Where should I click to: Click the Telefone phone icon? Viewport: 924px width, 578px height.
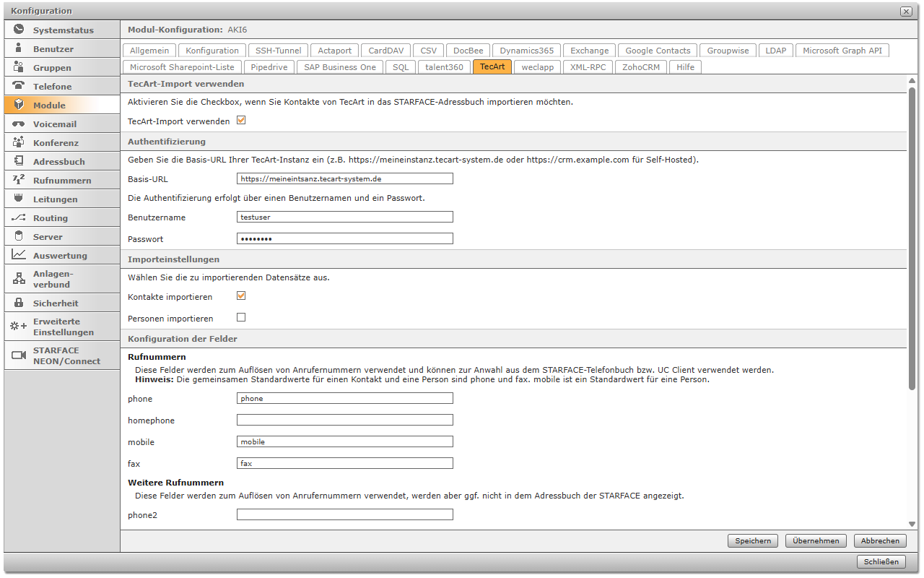tap(19, 86)
